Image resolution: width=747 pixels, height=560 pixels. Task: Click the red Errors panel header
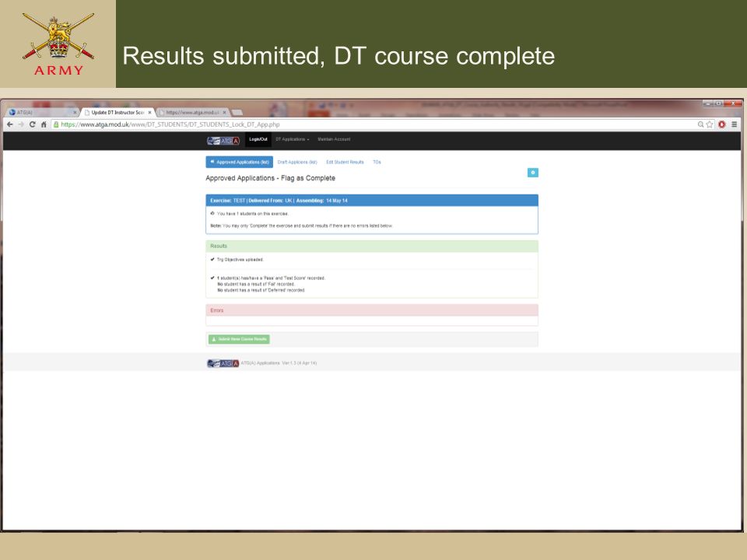(x=372, y=310)
